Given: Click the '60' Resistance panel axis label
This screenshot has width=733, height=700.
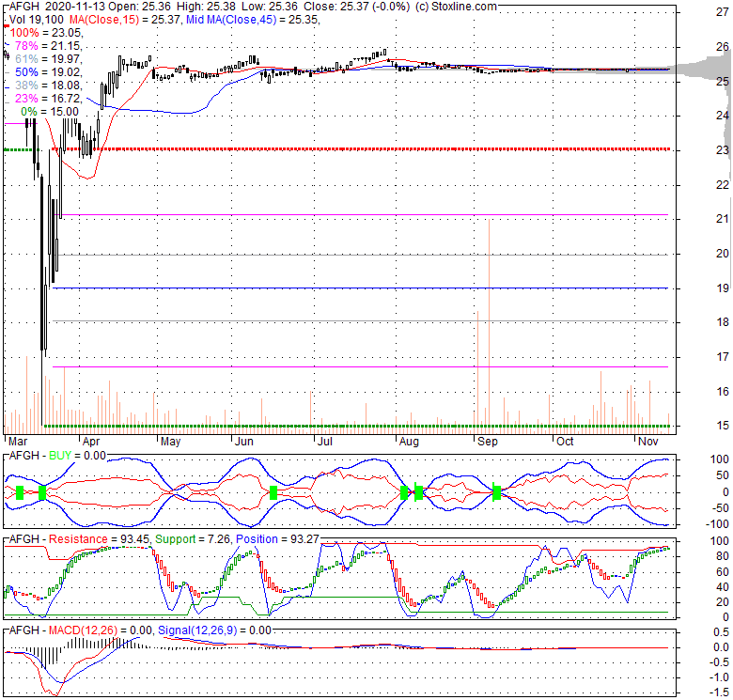Looking at the screenshot, I should tap(723, 572).
